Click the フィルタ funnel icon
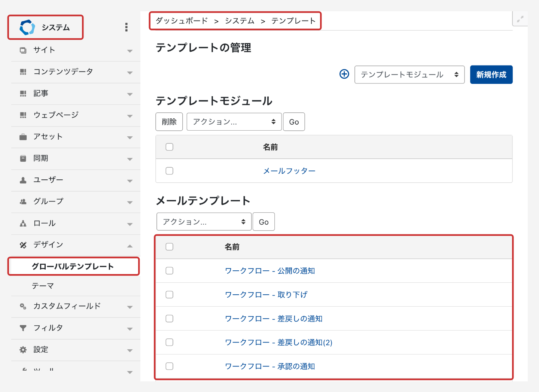The image size is (539, 392). tap(23, 328)
